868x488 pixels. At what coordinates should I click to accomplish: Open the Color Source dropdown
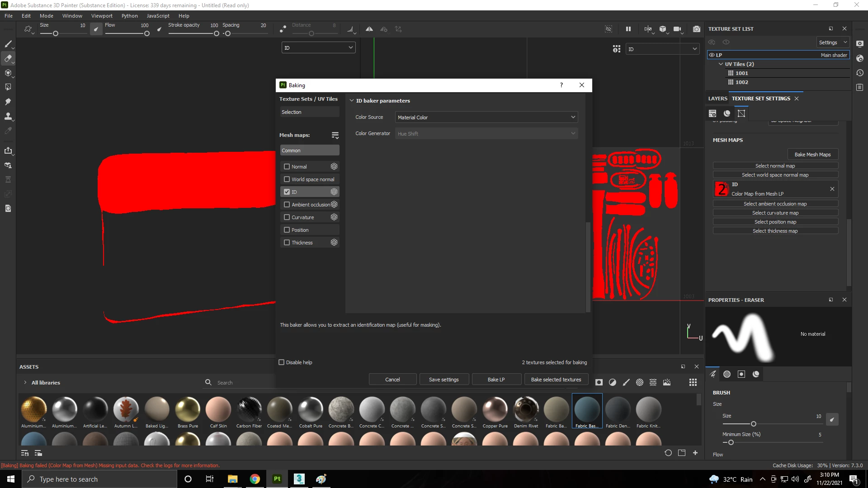click(486, 117)
